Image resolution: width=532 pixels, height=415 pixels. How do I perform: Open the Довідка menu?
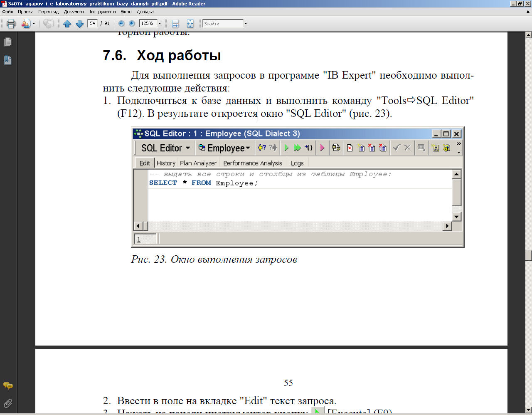pos(145,12)
